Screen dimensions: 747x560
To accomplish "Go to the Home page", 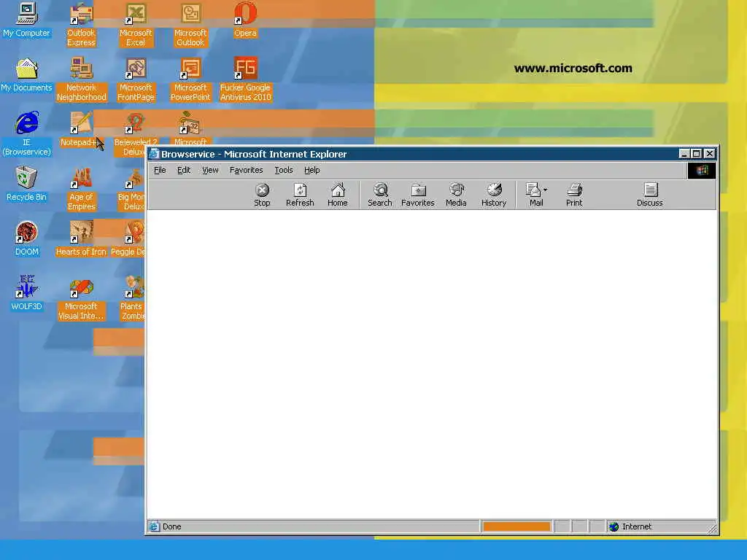I will pyautogui.click(x=337, y=195).
